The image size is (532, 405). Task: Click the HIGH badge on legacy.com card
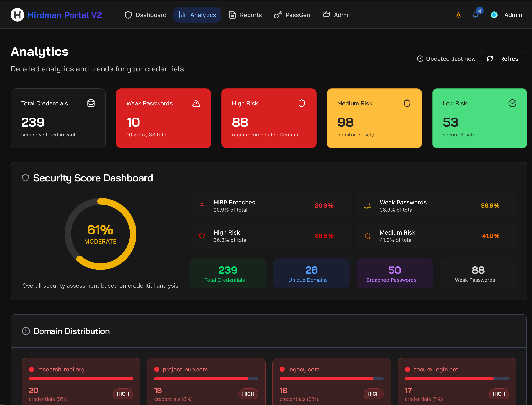click(373, 394)
